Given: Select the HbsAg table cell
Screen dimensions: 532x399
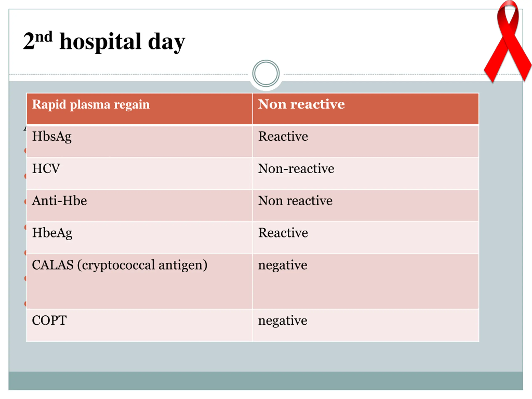Looking at the screenshot, I should click(139, 142).
